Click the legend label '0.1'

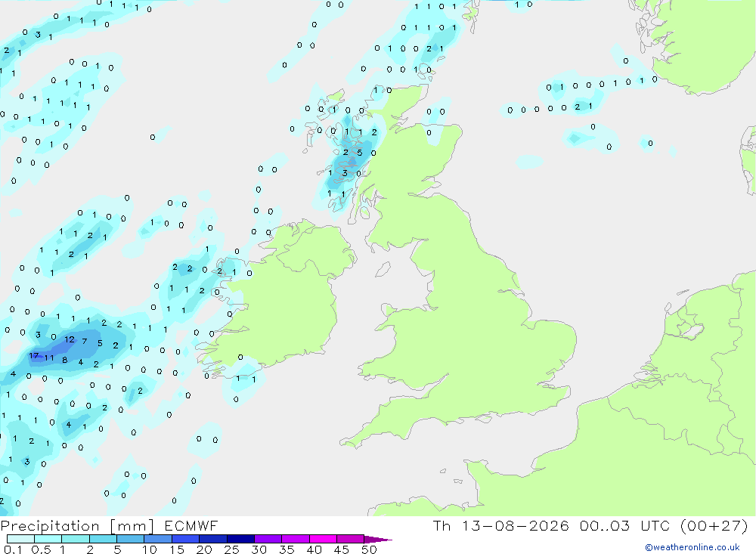click(12, 549)
